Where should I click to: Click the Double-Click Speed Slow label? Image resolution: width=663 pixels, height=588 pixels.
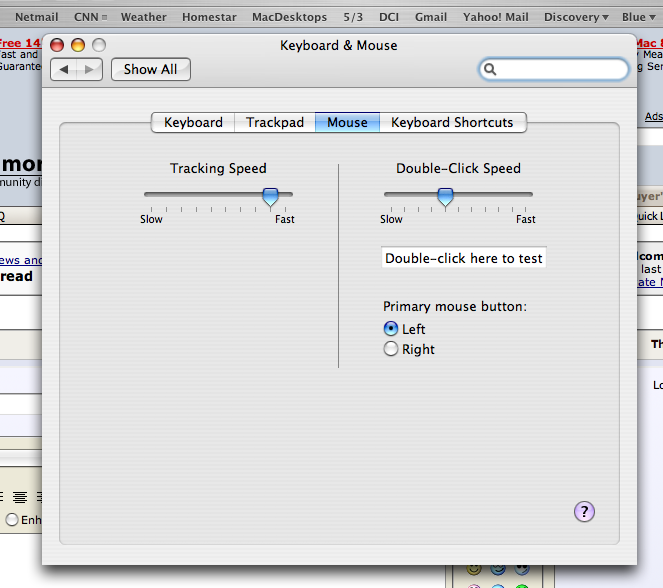point(391,219)
